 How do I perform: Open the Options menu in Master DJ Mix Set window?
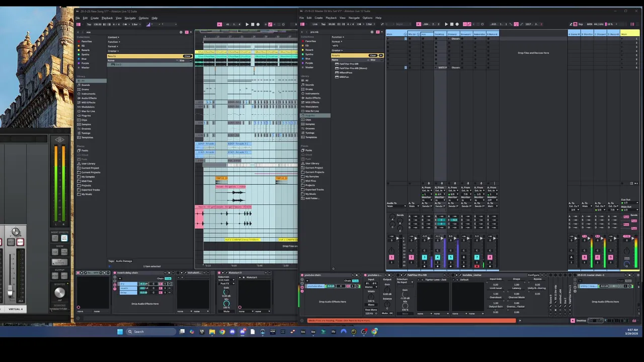pos(367,18)
